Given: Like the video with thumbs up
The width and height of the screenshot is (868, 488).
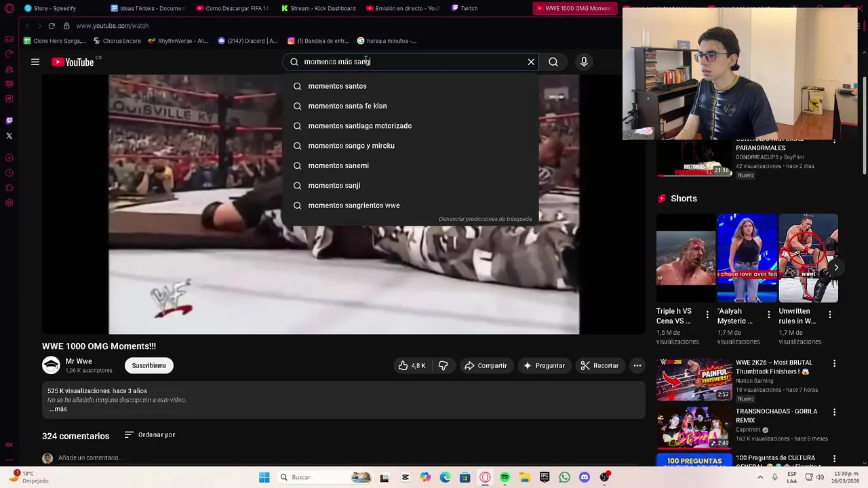Looking at the screenshot, I should coord(412,365).
